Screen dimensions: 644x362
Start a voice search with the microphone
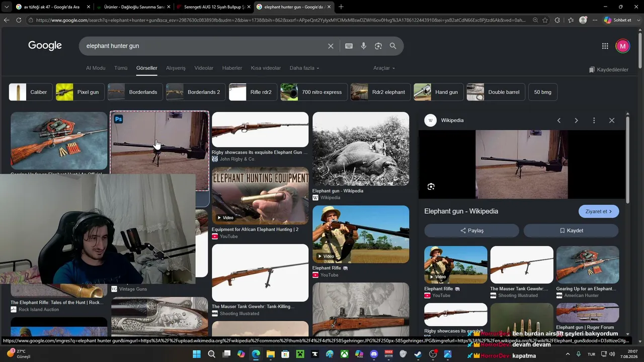point(364,46)
